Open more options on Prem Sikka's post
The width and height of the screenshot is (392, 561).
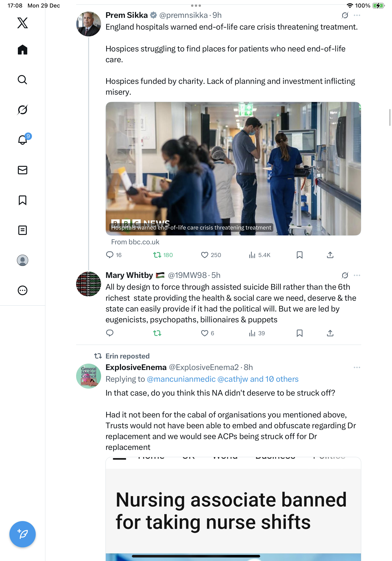357,16
